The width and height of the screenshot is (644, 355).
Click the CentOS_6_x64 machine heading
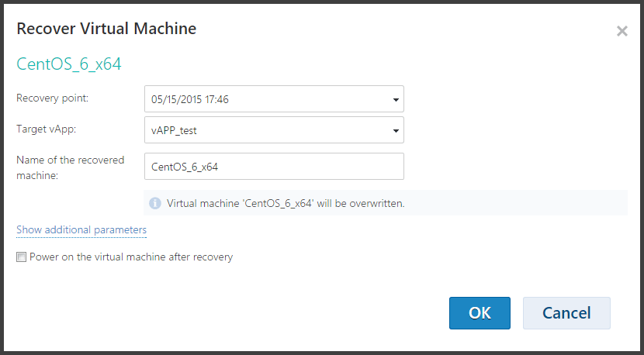tap(69, 64)
